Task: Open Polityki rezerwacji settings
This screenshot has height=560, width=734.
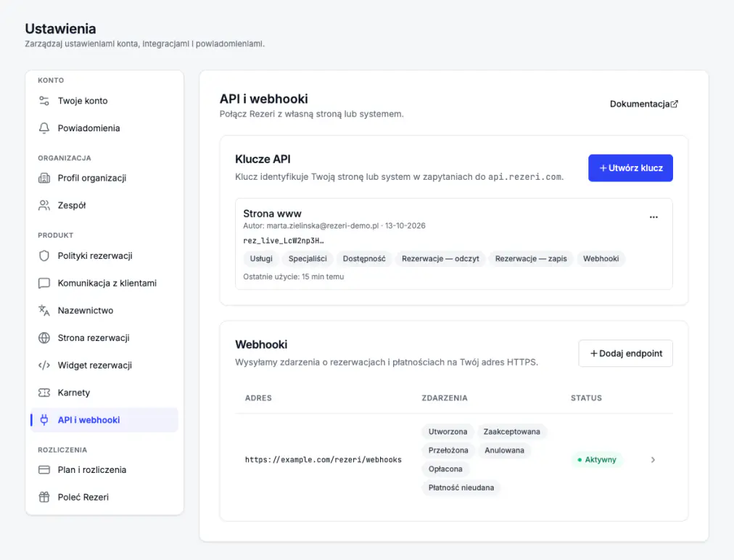Action: pos(104,255)
